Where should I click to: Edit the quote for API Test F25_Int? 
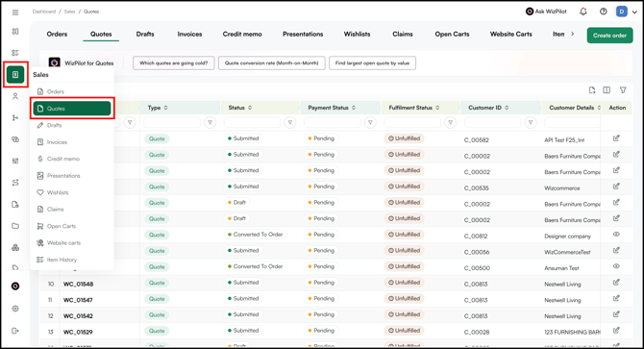point(616,138)
